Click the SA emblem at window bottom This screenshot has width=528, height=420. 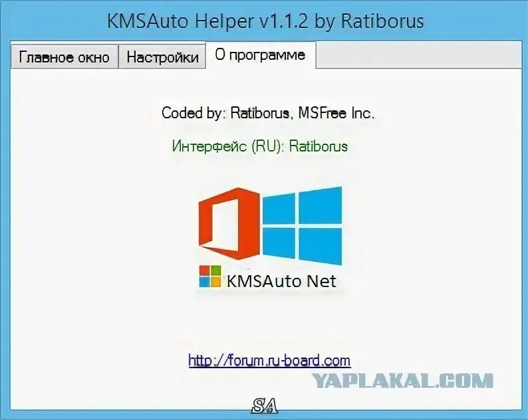pyautogui.click(x=265, y=406)
